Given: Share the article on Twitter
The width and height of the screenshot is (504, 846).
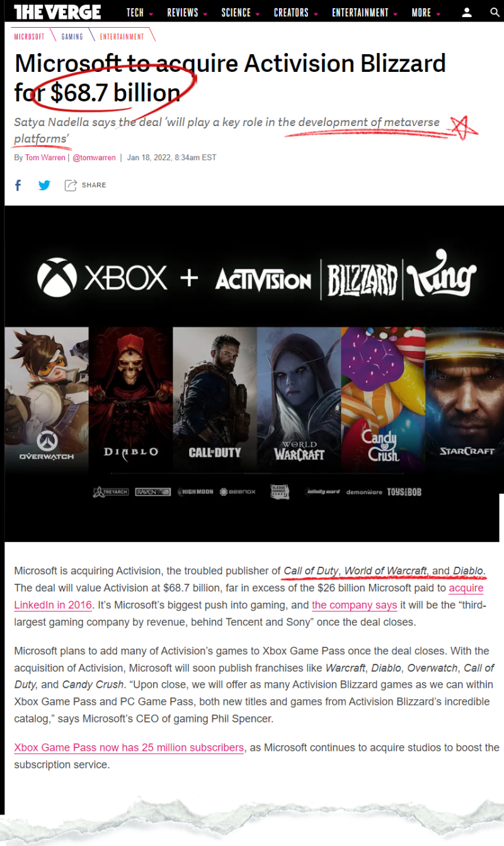Looking at the screenshot, I should click(x=44, y=185).
